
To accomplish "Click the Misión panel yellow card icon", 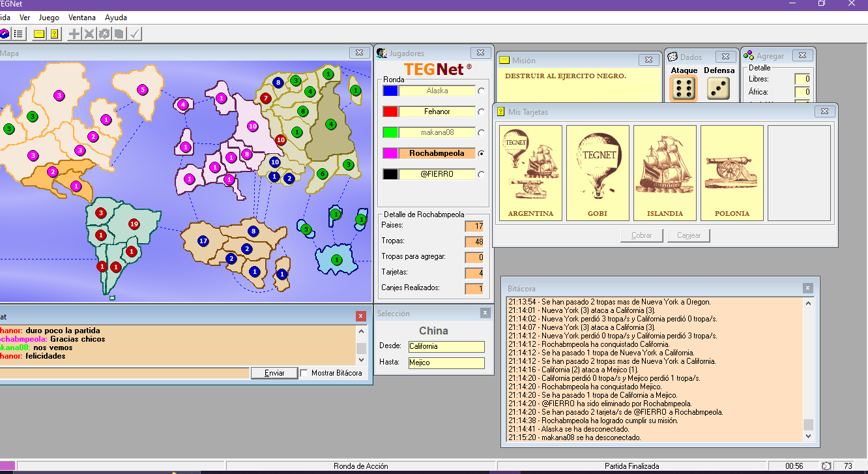I will [504, 61].
